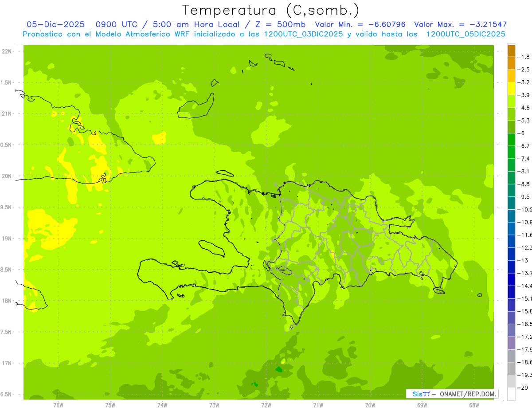Click the '-3.2' colorbar value label
The width and height of the screenshot is (532, 411).
pos(524,82)
